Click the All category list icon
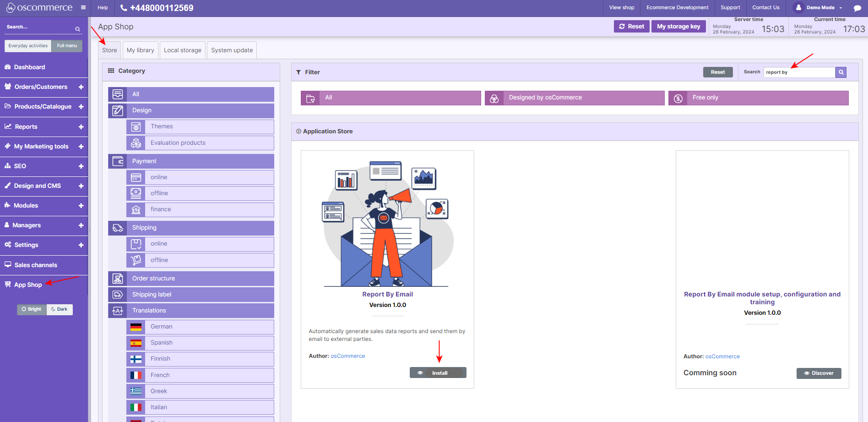The height and width of the screenshot is (422, 868). 118,94
